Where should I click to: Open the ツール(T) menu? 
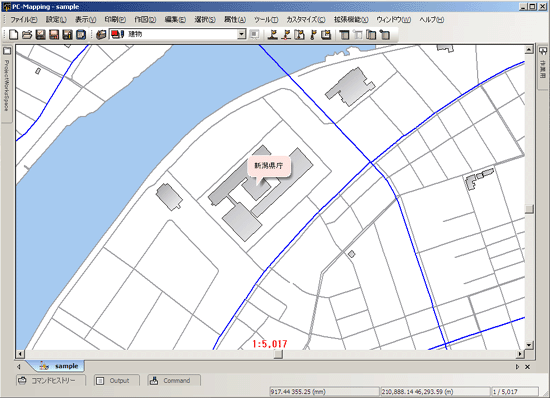pos(266,20)
